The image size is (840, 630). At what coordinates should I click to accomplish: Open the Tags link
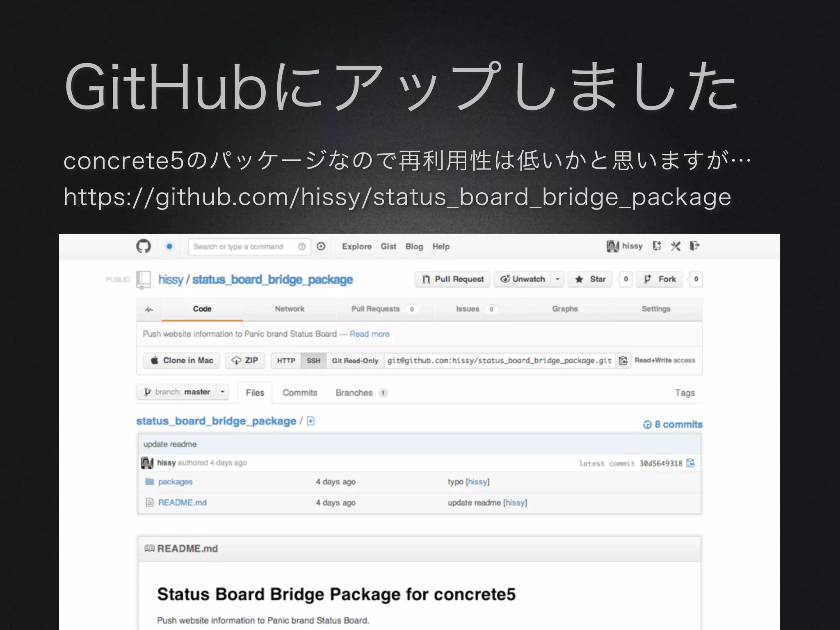(x=685, y=393)
